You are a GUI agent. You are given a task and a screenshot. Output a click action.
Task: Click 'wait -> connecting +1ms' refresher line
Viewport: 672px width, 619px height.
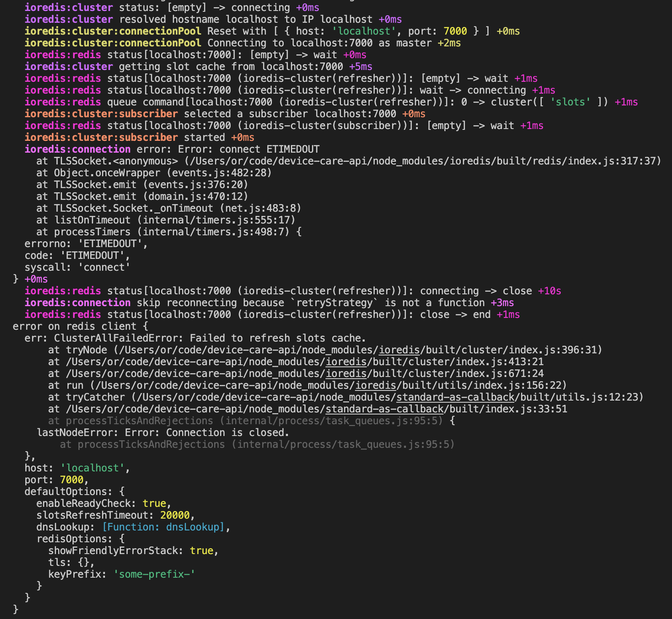click(x=290, y=90)
